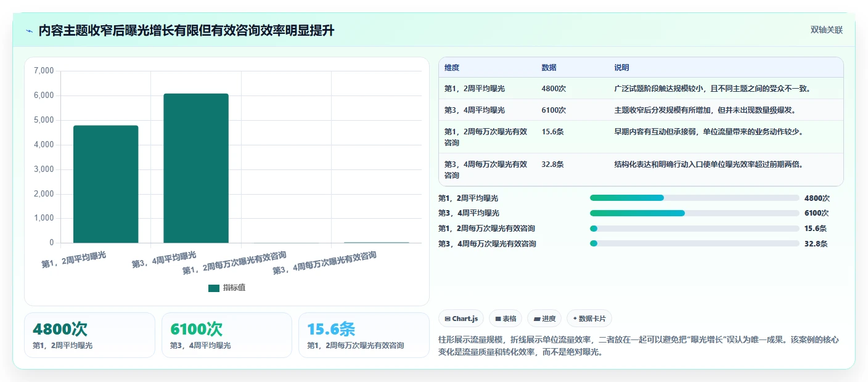The image size is (868, 382).
Task: Click the summary paragraph starting 柱形展示流量规模
Action: [639, 346]
